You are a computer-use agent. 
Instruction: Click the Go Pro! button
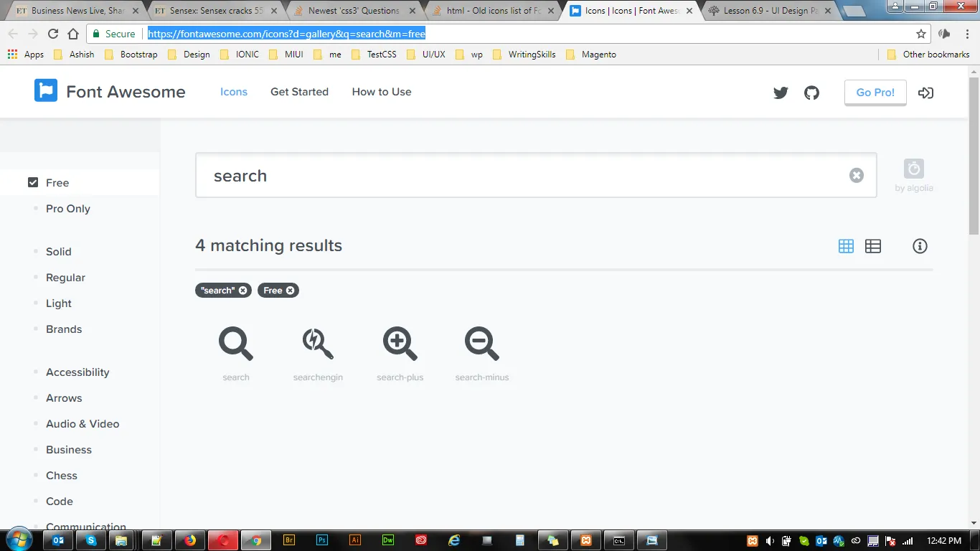pyautogui.click(x=875, y=93)
